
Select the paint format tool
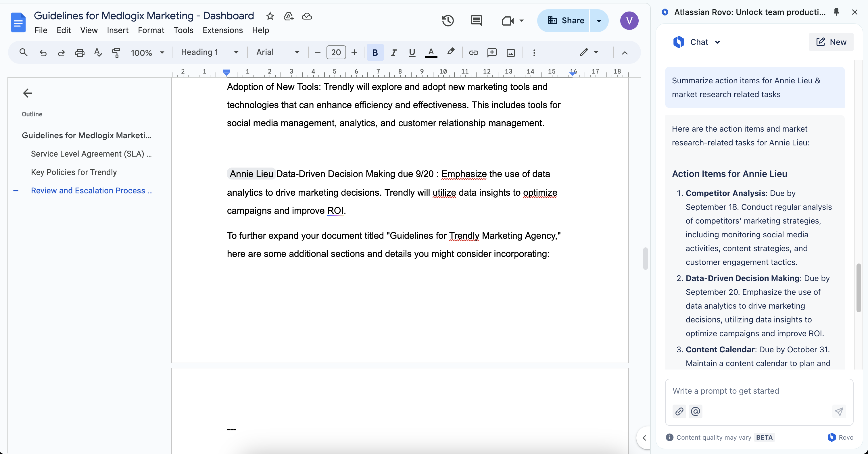pyautogui.click(x=116, y=53)
